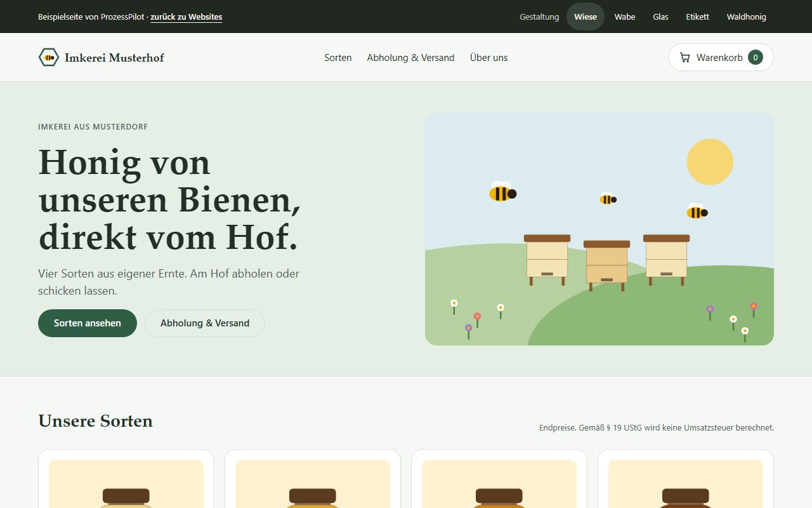Switch to the Etikett design theme
The image size is (812, 508).
click(x=697, y=17)
